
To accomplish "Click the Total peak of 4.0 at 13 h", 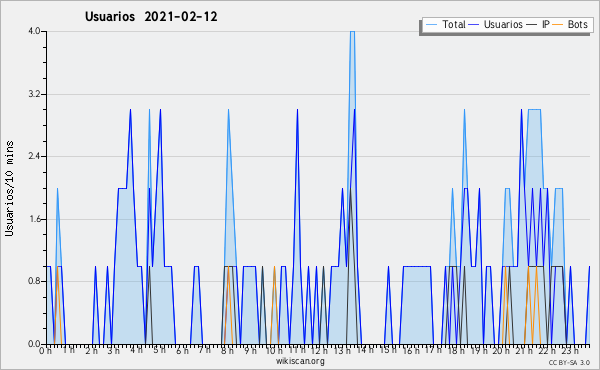I will coord(352,32).
